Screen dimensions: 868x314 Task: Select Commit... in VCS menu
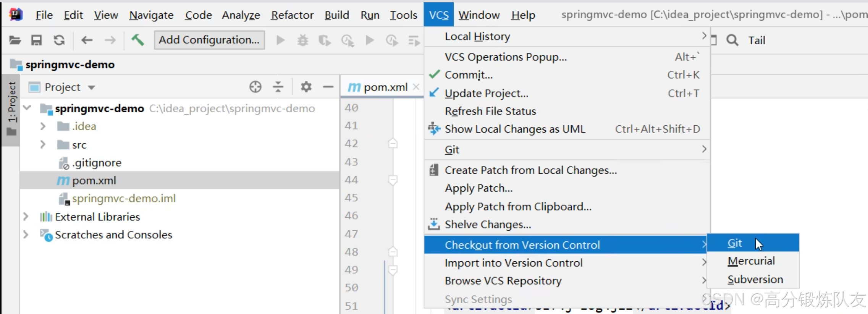coord(567,75)
